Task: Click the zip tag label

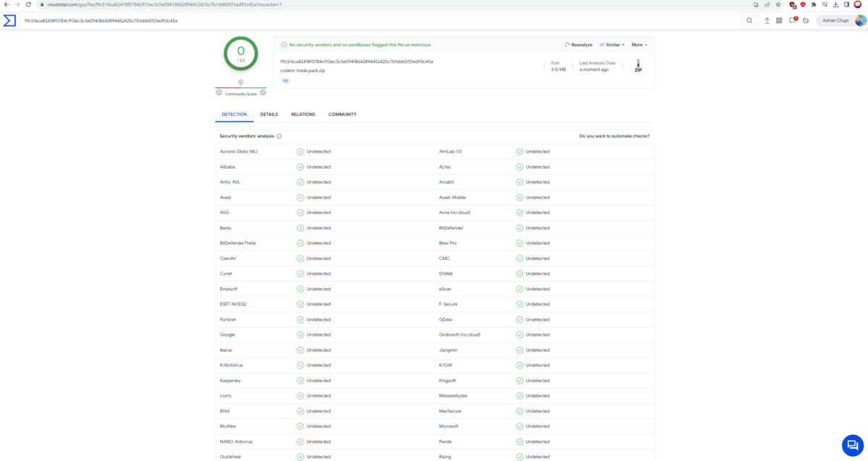Action: [285, 80]
